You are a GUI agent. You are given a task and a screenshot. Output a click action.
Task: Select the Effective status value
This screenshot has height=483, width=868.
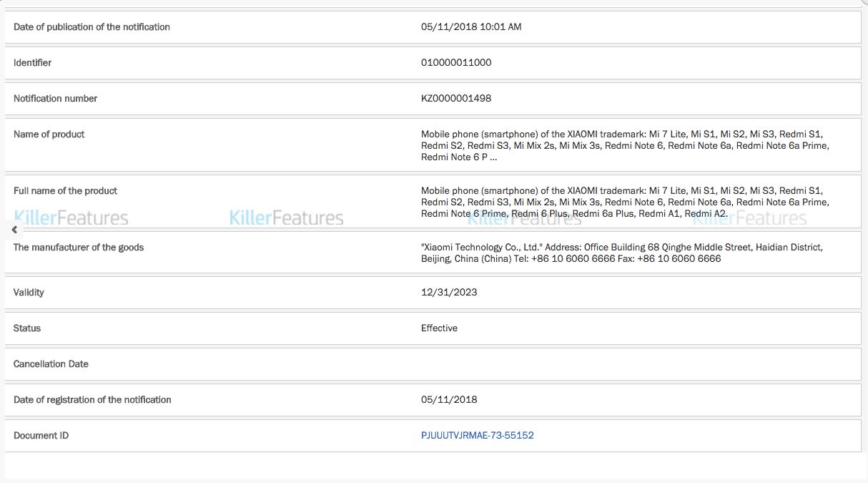pos(439,328)
